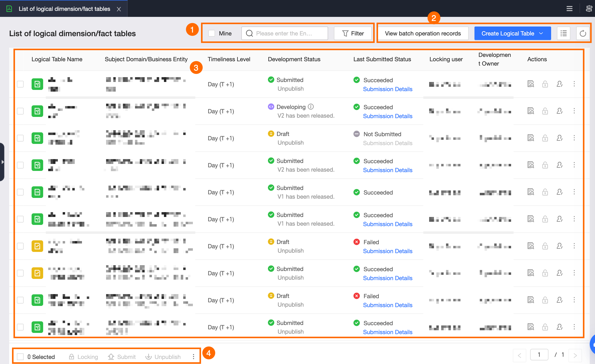Edit development owner icon on the first row
595x364 pixels.
pyautogui.click(x=560, y=84)
